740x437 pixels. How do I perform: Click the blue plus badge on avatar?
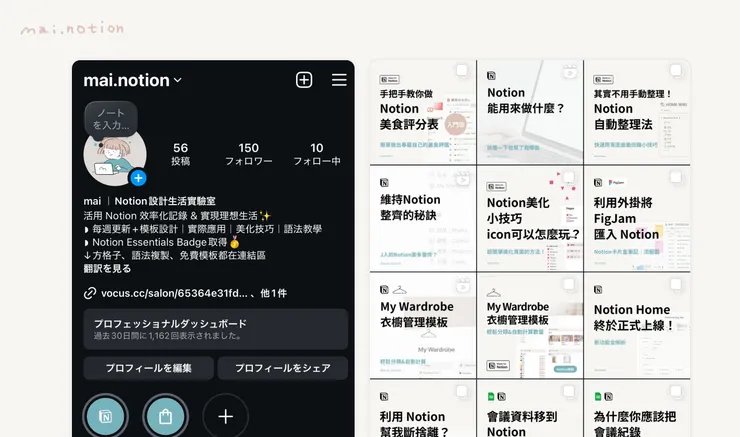138,178
